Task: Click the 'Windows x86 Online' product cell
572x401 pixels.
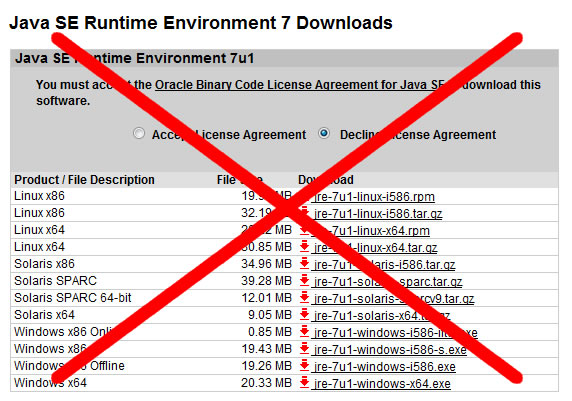Action: coord(66,332)
